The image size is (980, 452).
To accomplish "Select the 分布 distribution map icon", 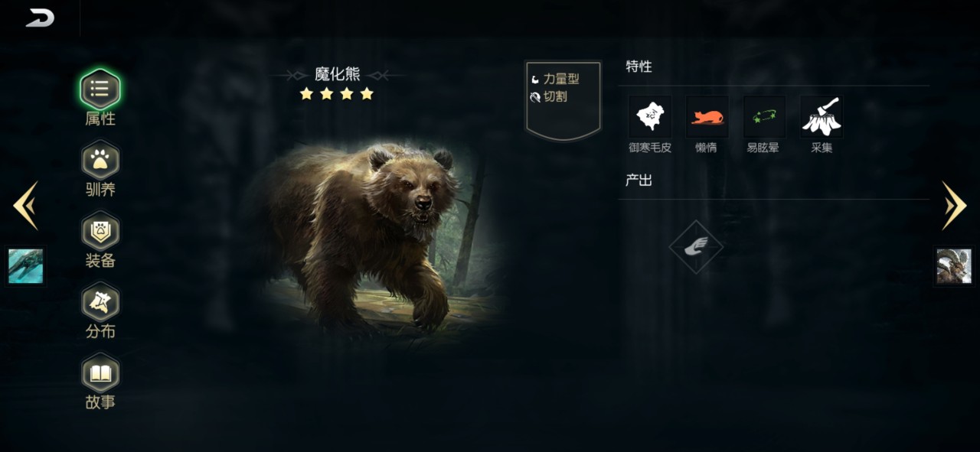I will click(x=100, y=301).
